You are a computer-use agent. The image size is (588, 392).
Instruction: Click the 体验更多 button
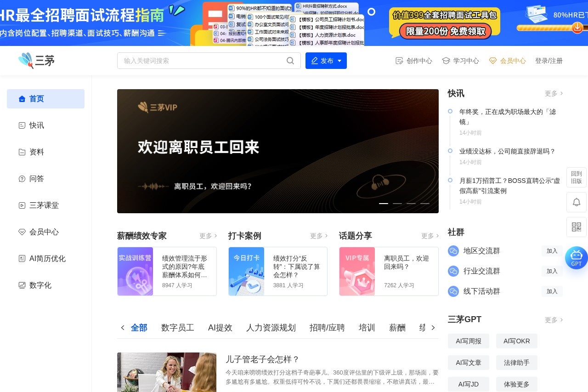(517, 384)
